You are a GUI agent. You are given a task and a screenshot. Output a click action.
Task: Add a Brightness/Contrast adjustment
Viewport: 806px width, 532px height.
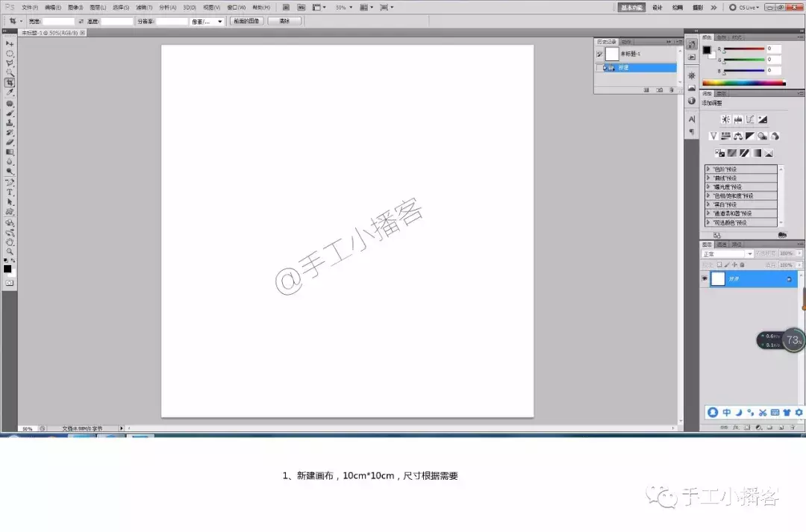pos(725,119)
